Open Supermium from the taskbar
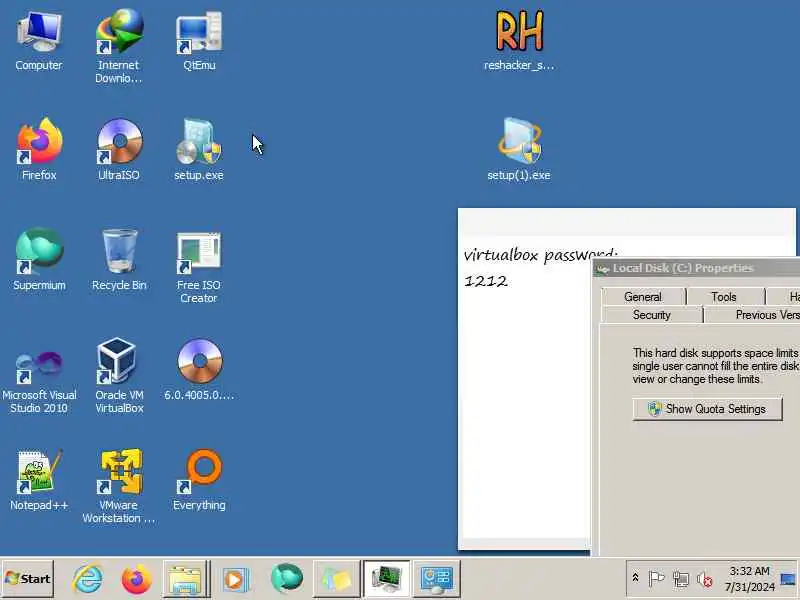The width and height of the screenshot is (800, 600). [x=286, y=579]
